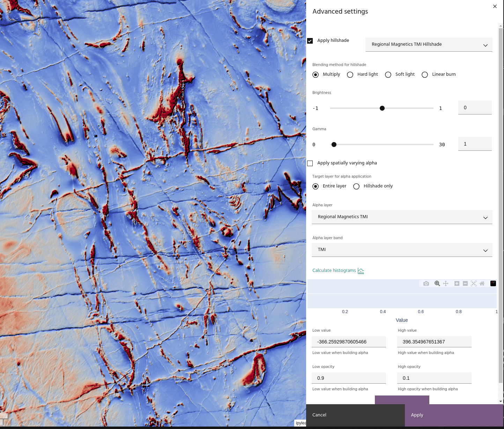Image resolution: width=504 pixels, height=429 pixels.
Task: Click the histogram autoscale icon
Action: (x=474, y=283)
